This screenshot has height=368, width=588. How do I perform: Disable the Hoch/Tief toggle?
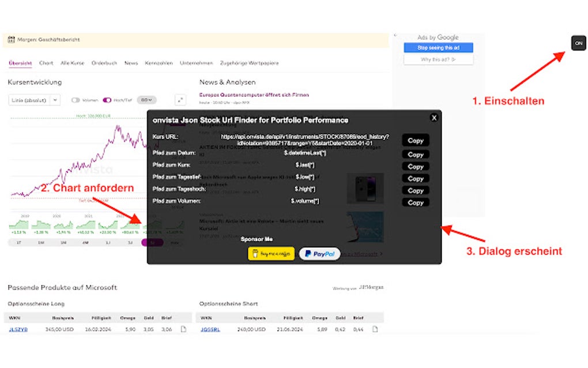pos(107,99)
